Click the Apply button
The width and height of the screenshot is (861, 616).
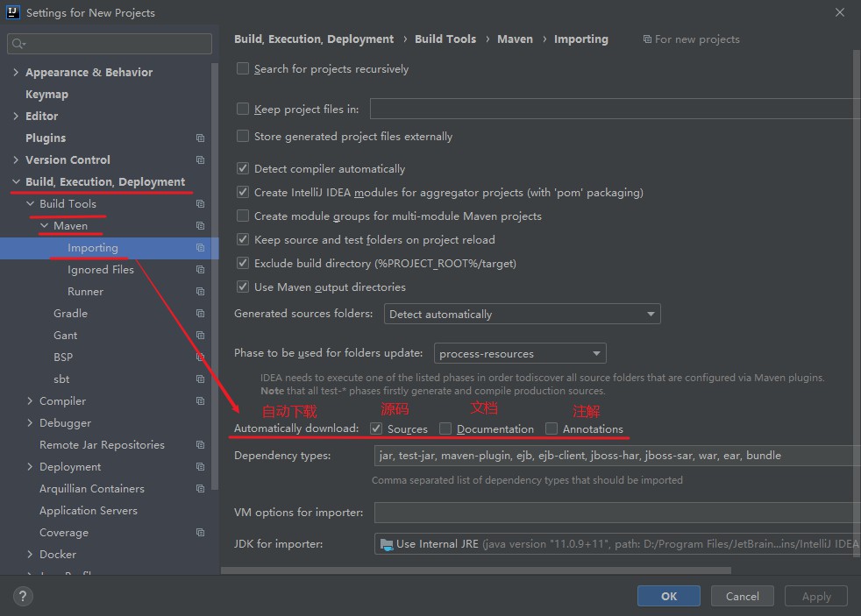(x=816, y=596)
